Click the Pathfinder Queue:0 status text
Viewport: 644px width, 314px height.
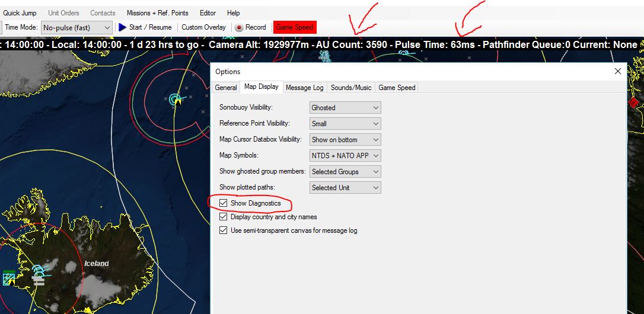[527, 45]
